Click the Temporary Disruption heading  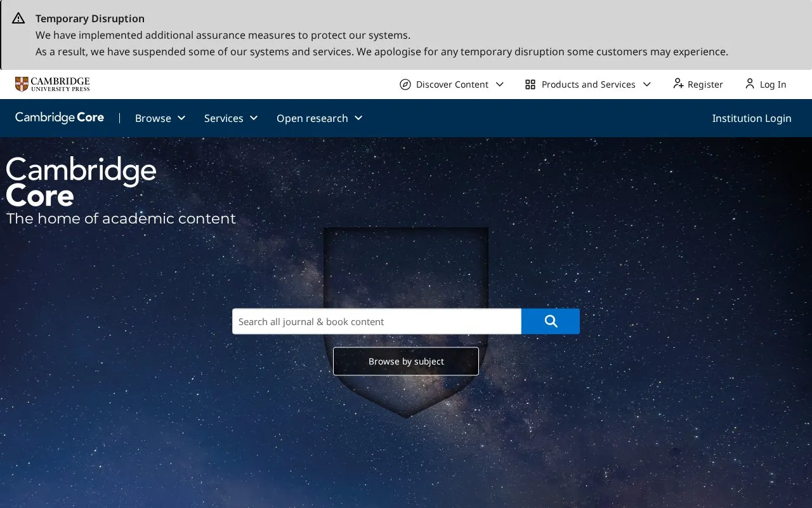pos(90,18)
